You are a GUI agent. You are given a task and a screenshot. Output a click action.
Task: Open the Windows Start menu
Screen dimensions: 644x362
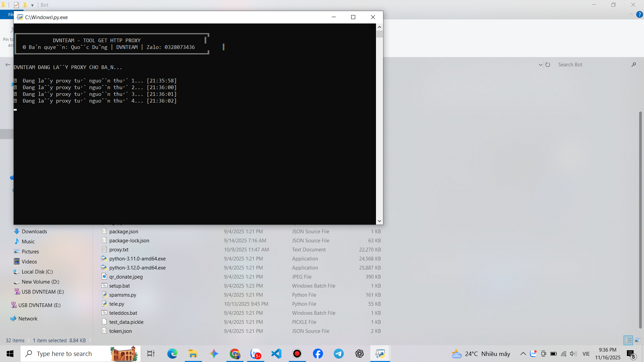click(10, 354)
